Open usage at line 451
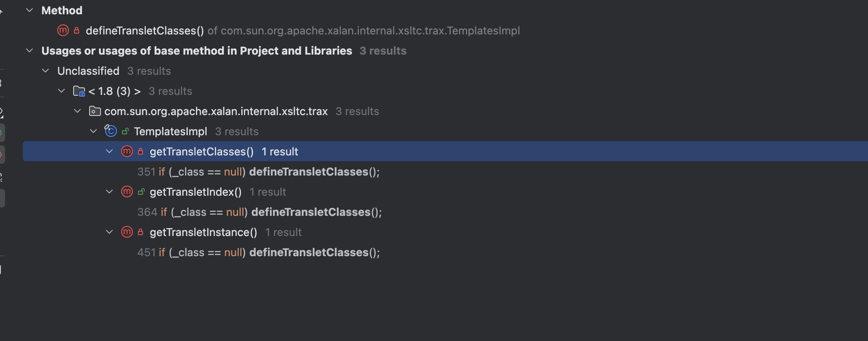This screenshot has height=341, width=868. coord(258,252)
